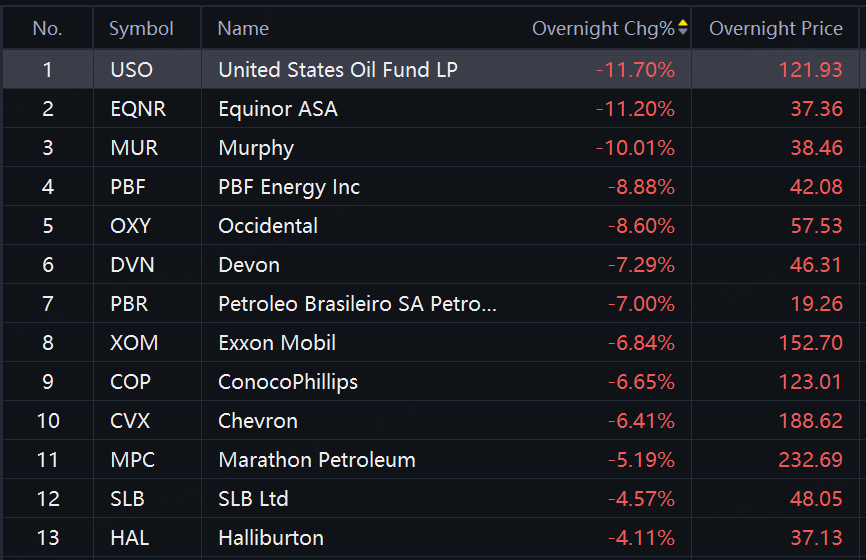866x560 pixels.
Task: Sort by Symbol column header
Action: coord(141,28)
